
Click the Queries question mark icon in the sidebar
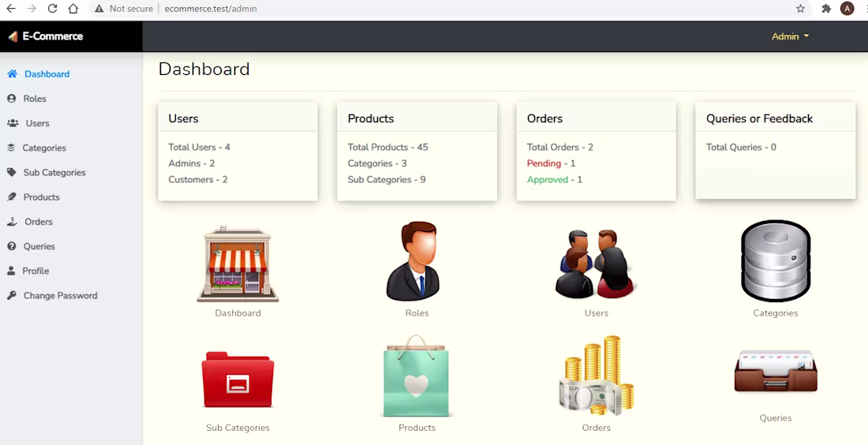[x=12, y=246]
